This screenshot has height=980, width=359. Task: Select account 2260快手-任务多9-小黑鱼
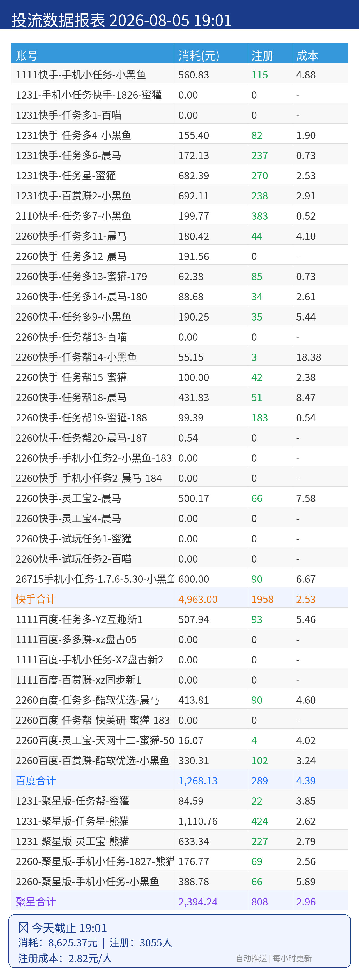coord(73,317)
